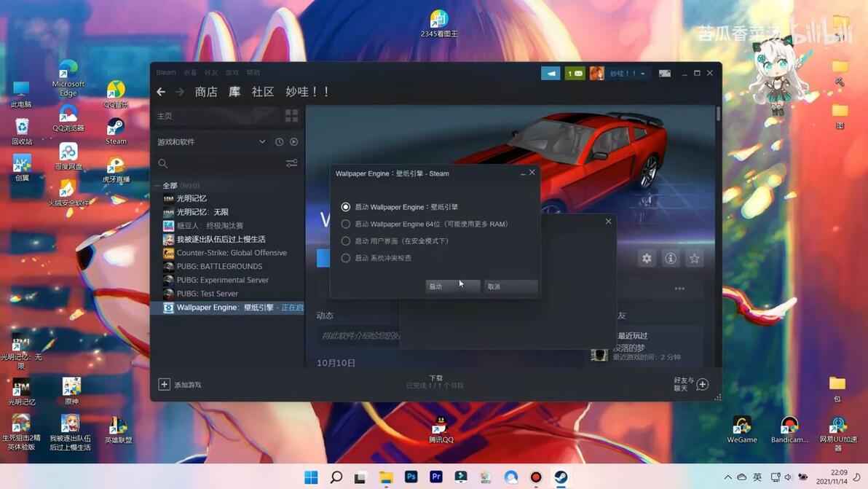Open the green inbox with 1 message
868x489 pixels.
click(x=575, y=73)
